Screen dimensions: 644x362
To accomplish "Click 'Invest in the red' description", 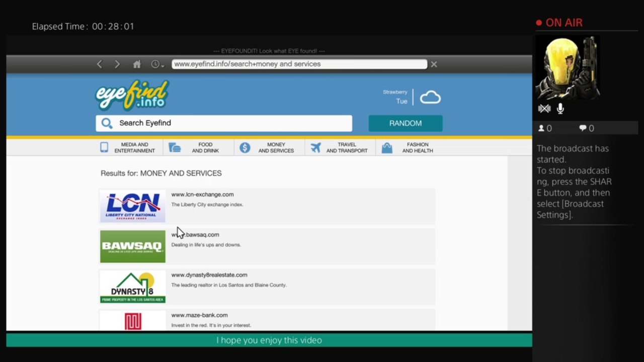I will (211, 325).
